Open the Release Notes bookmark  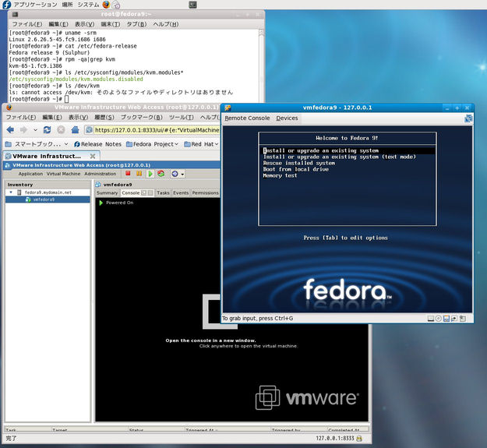97,144
